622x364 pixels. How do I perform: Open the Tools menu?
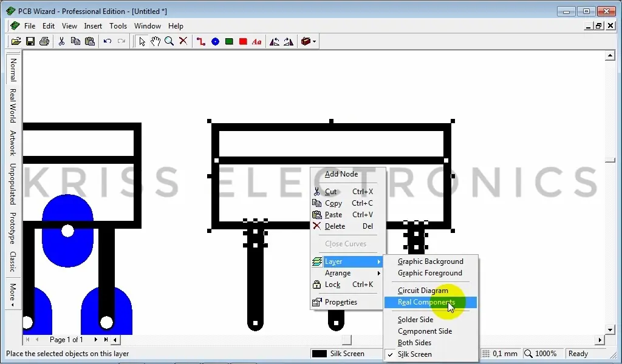pyautogui.click(x=118, y=25)
